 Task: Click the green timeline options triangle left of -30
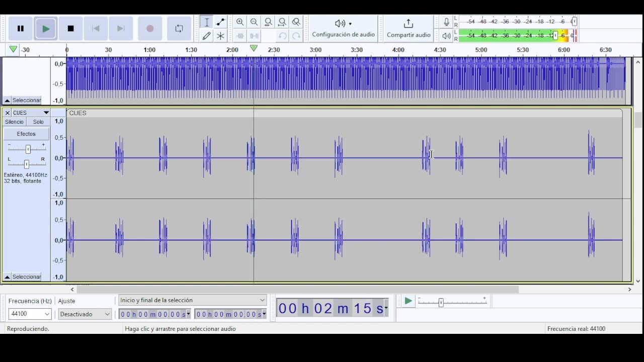(13, 49)
